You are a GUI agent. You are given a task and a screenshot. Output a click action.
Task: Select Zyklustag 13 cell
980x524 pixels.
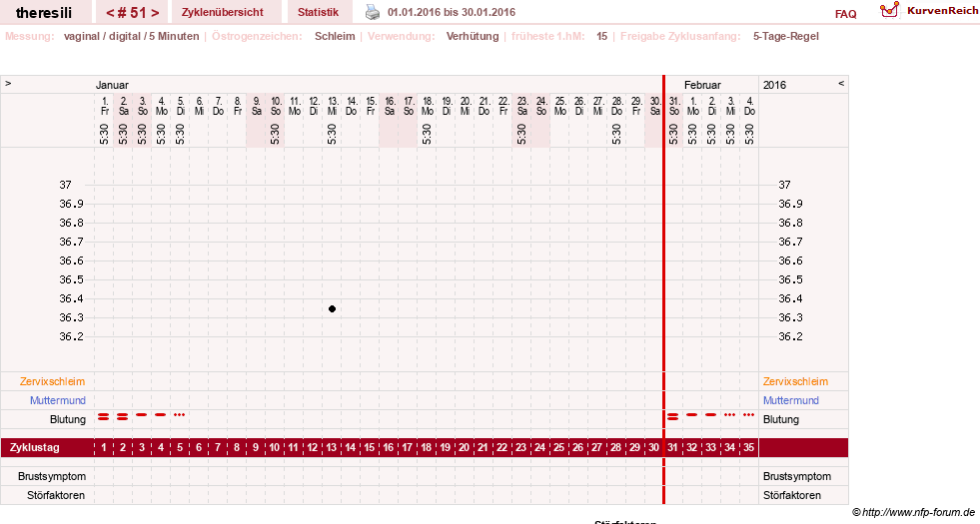point(332,447)
